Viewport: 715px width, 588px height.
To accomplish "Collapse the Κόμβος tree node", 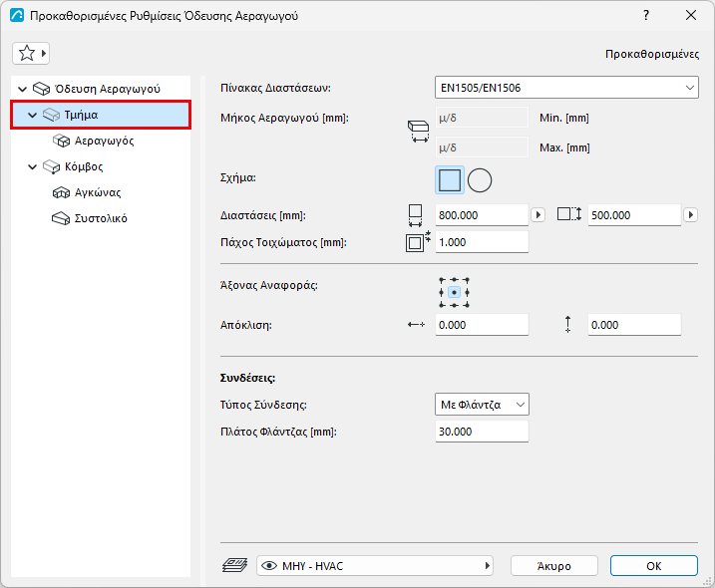I will tap(32, 167).
